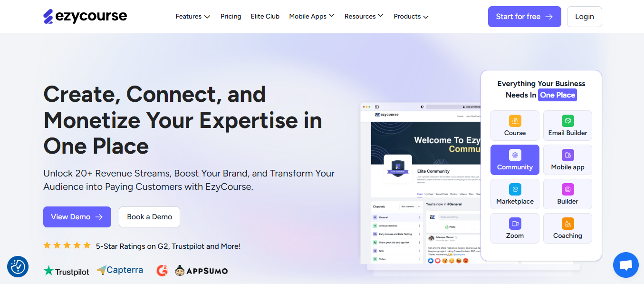This screenshot has height=284, width=644.
Task: Open the Mobile app card icon
Action: coord(567,155)
